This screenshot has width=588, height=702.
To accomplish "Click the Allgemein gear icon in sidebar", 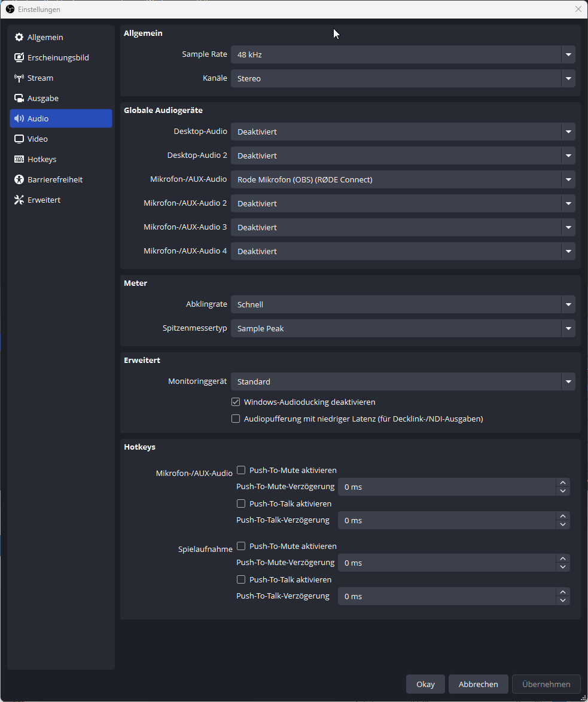I will coord(19,38).
